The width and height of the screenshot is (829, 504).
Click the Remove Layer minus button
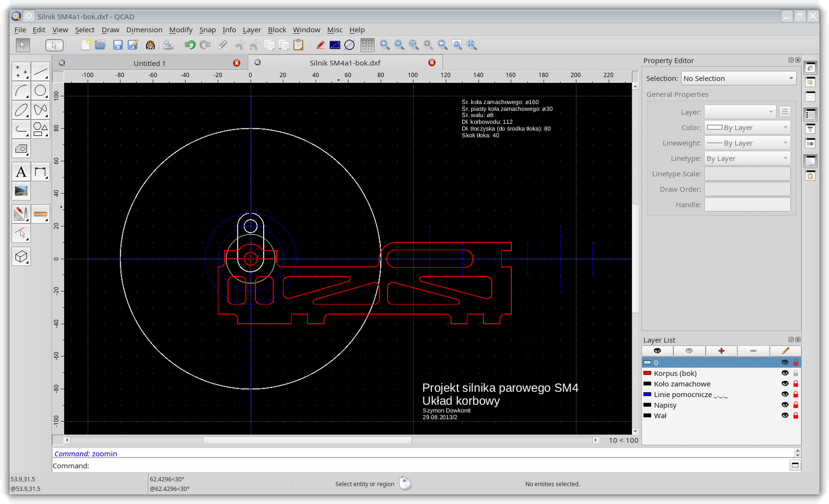click(753, 351)
